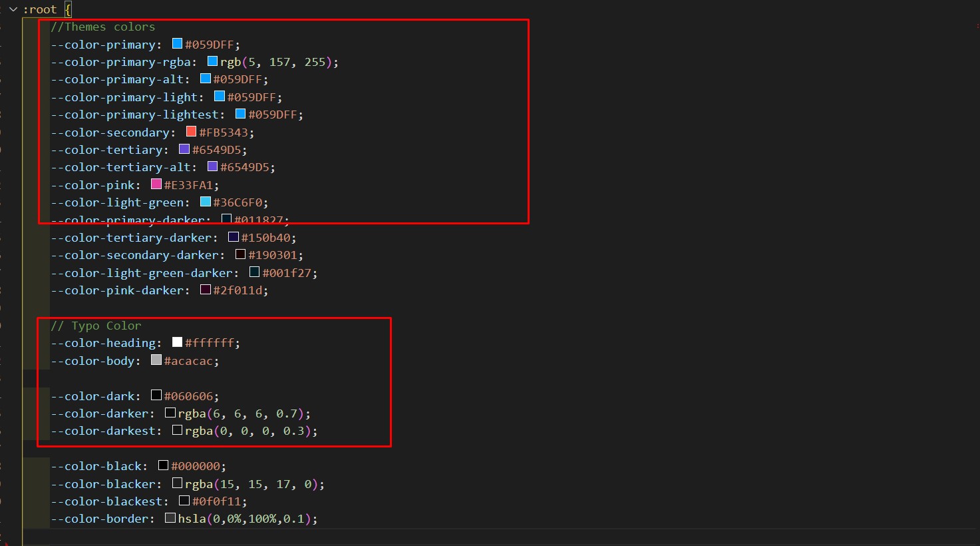Click the gray --color-body swatch
This screenshot has height=546, width=980.
(x=156, y=360)
